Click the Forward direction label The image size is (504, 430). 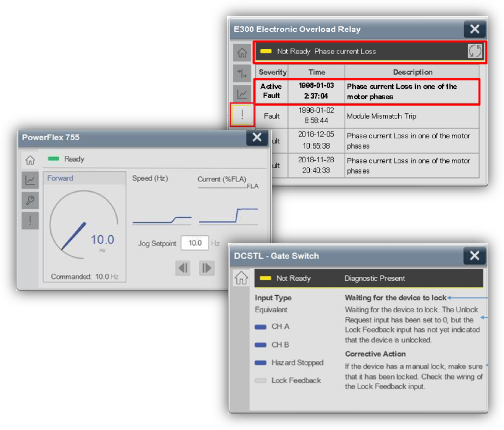pyautogui.click(x=60, y=178)
